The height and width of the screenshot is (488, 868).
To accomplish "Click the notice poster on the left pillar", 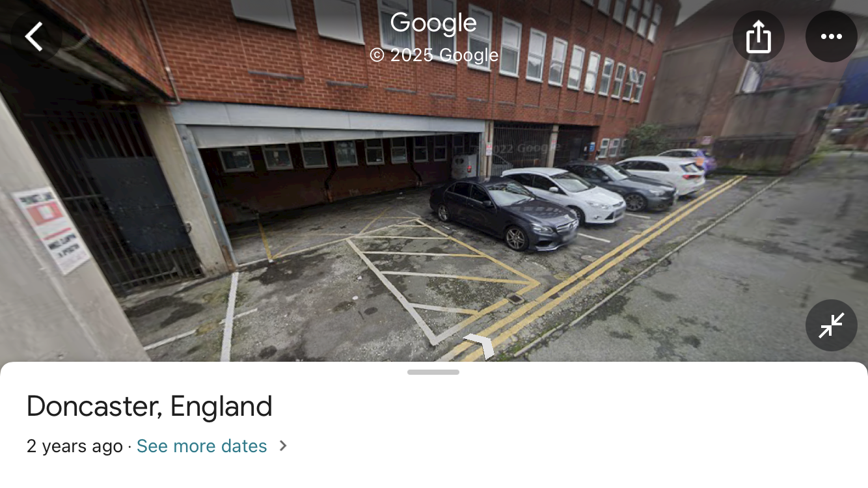I will coord(51,230).
